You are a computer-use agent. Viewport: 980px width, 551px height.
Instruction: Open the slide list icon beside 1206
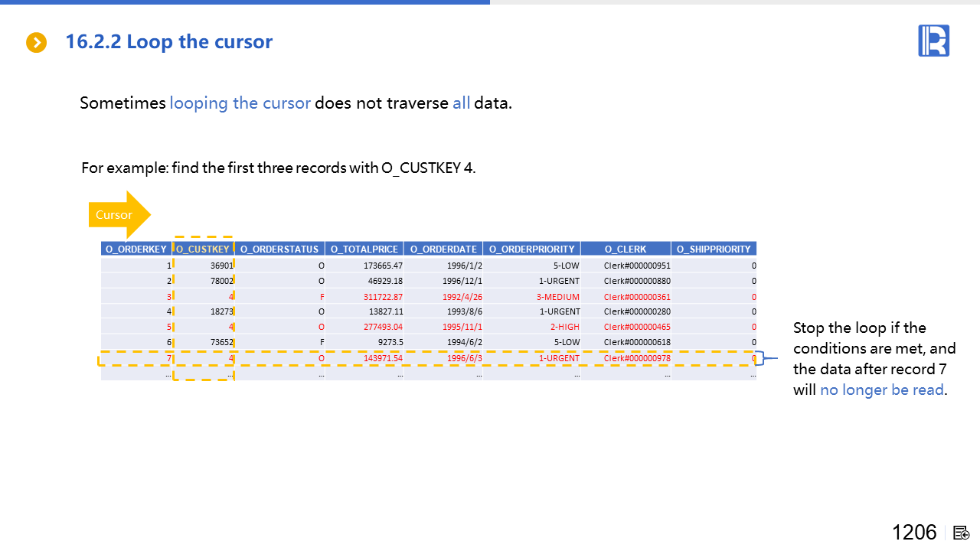pos(962,533)
